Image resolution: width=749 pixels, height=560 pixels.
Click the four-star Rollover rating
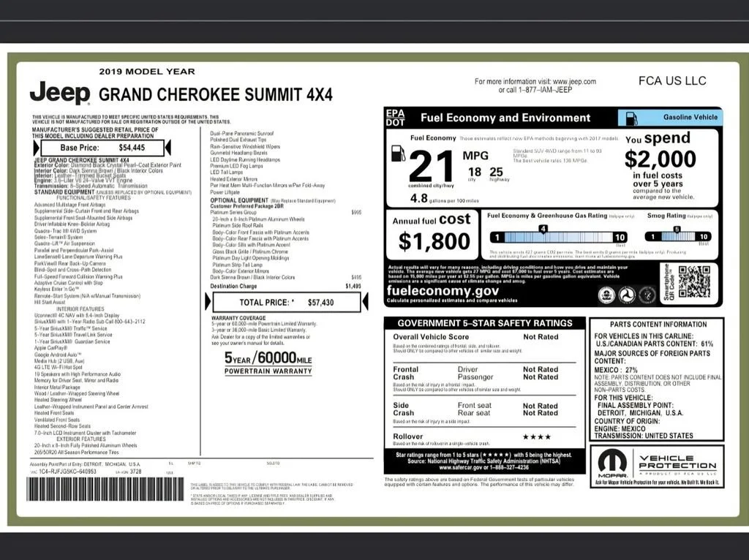(x=536, y=437)
